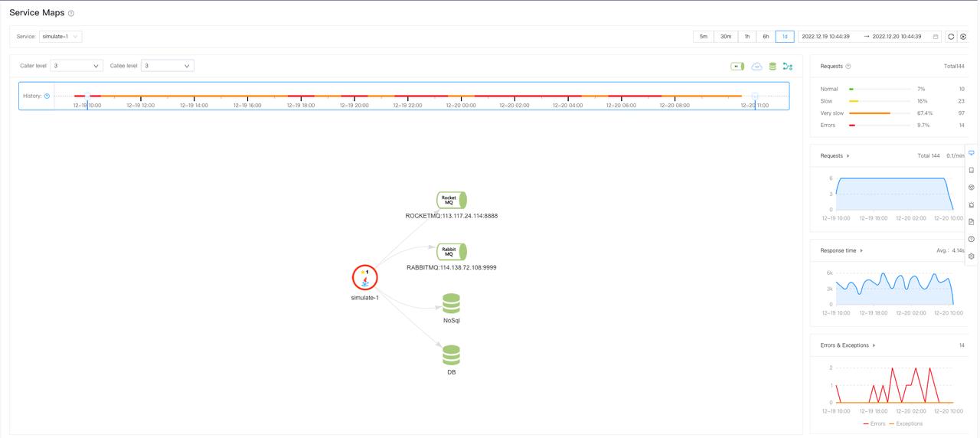Screen dimensions: 980x438
Task: Select the RabbitMQ node icon
Action: click(x=452, y=251)
